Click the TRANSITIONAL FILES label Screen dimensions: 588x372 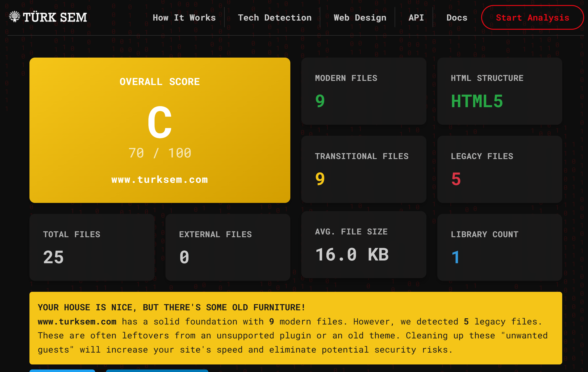point(362,156)
